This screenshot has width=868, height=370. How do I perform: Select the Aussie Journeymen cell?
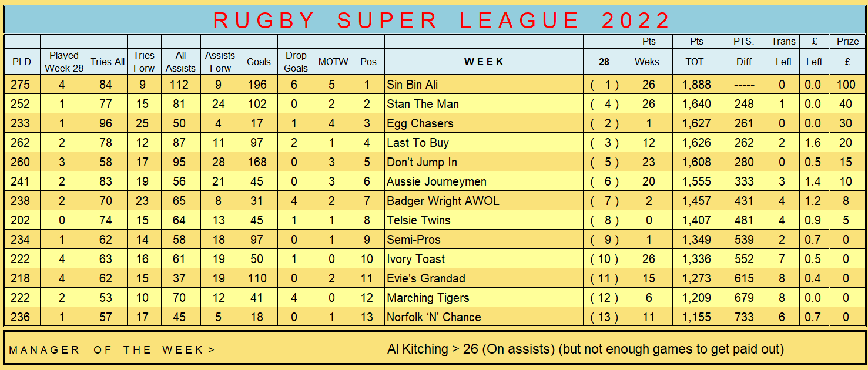point(484,181)
